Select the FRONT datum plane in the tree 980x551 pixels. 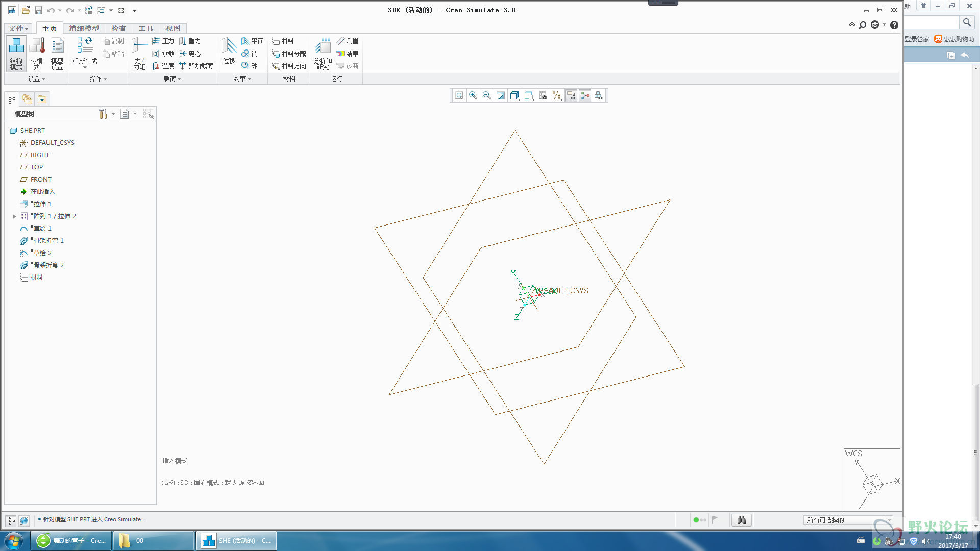[x=36, y=180]
